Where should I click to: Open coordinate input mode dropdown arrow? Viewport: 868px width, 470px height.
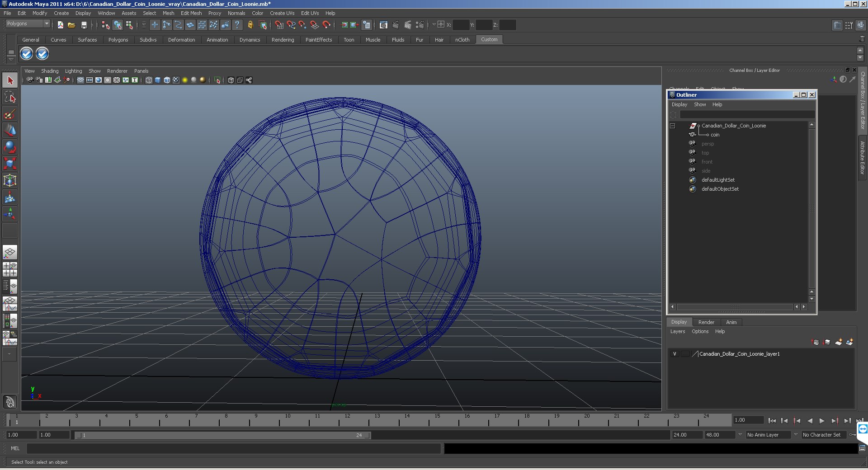[x=434, y=25]
